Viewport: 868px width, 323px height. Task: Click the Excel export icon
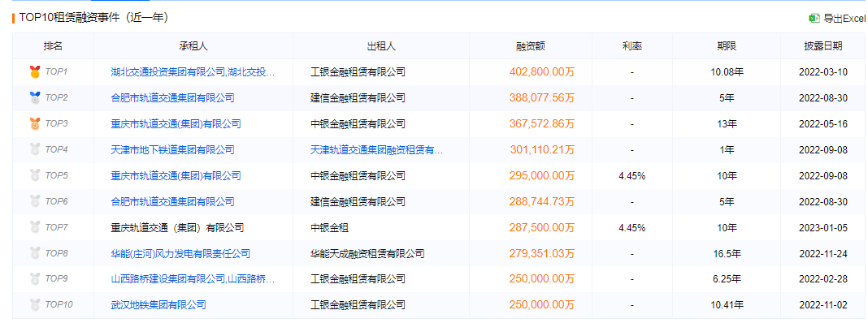pos(814,18)
